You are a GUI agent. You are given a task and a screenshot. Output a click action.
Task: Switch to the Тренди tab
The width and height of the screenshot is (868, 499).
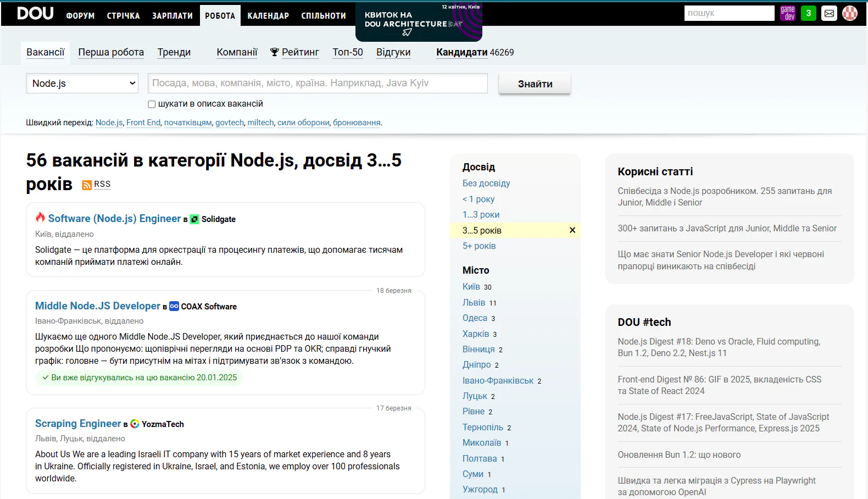tap(174, 52)
